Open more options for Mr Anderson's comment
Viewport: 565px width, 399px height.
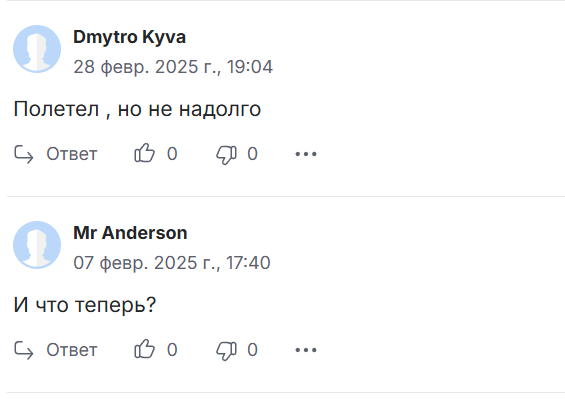click(306, 350)
